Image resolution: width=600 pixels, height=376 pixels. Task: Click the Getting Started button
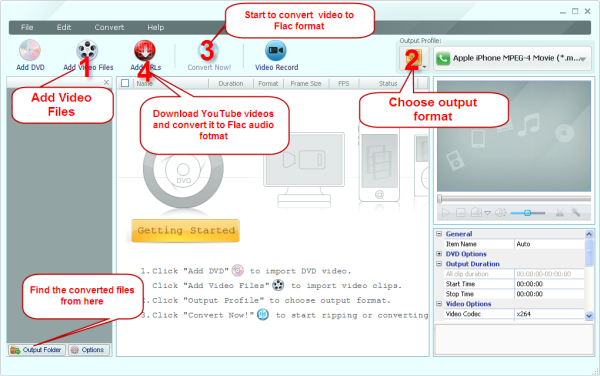pos(186,231)
